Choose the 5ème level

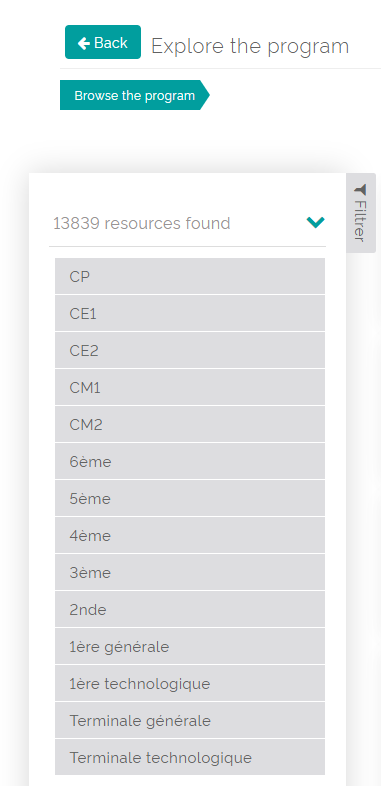click(190, 499)
